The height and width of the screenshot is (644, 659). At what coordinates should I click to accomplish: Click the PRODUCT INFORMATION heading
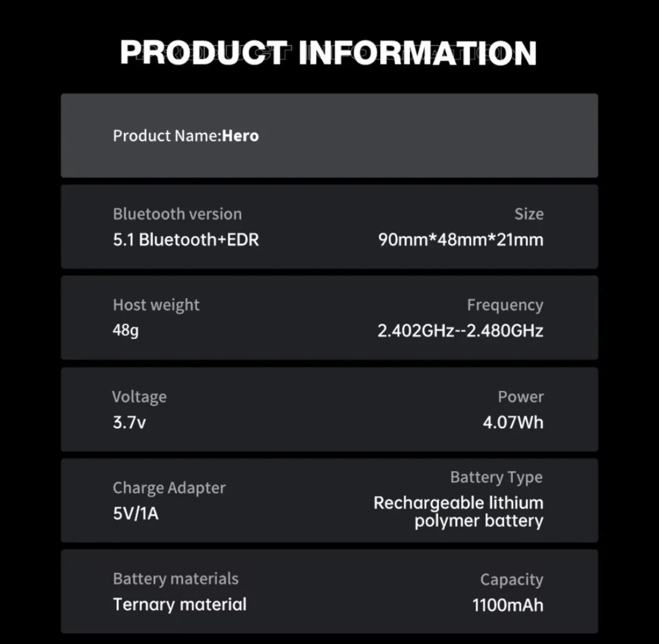click(x=328, y=53)
